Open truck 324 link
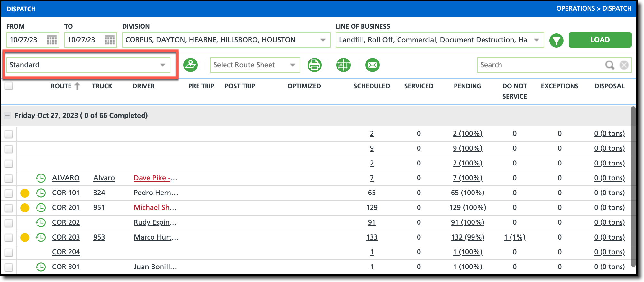Image resolution: width=644 pixels, height=282 pixels. click(x=99, y=193)
